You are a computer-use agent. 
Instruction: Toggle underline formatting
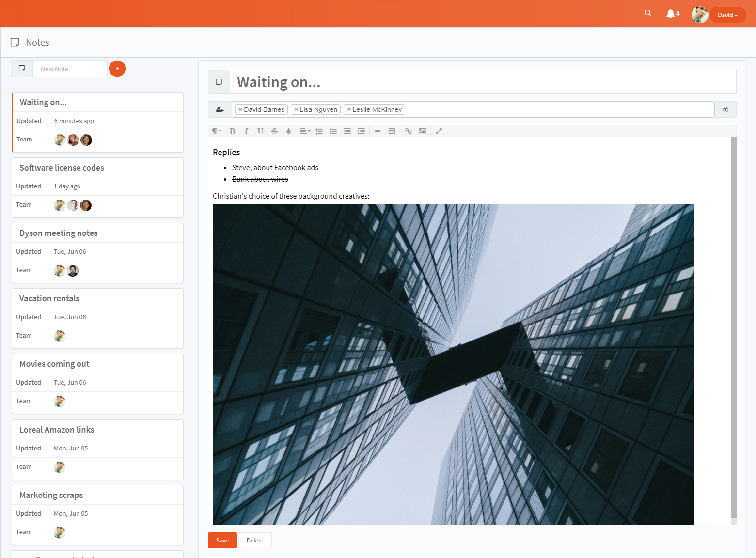point(260,131)
